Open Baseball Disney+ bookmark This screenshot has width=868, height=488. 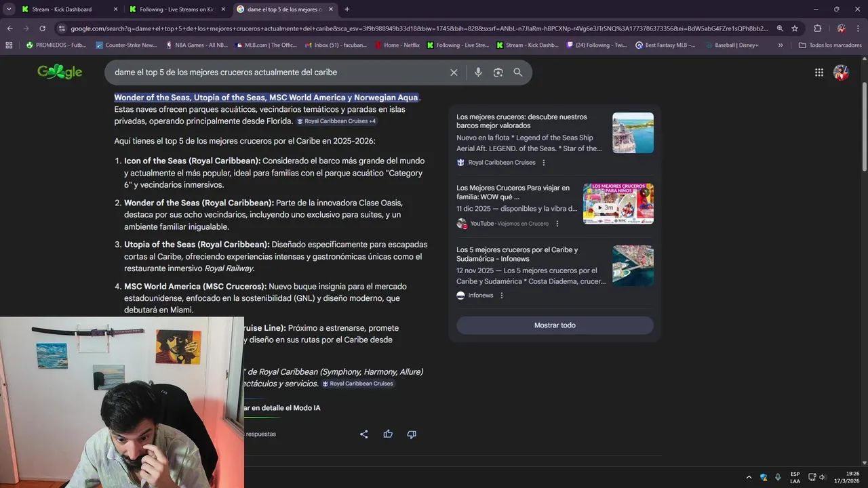click(731, 45)
